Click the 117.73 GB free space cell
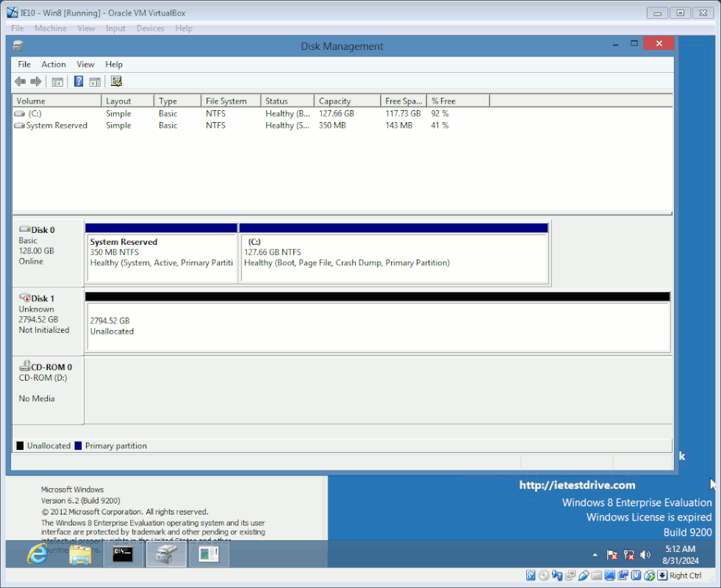 click(x=403, y=113)
